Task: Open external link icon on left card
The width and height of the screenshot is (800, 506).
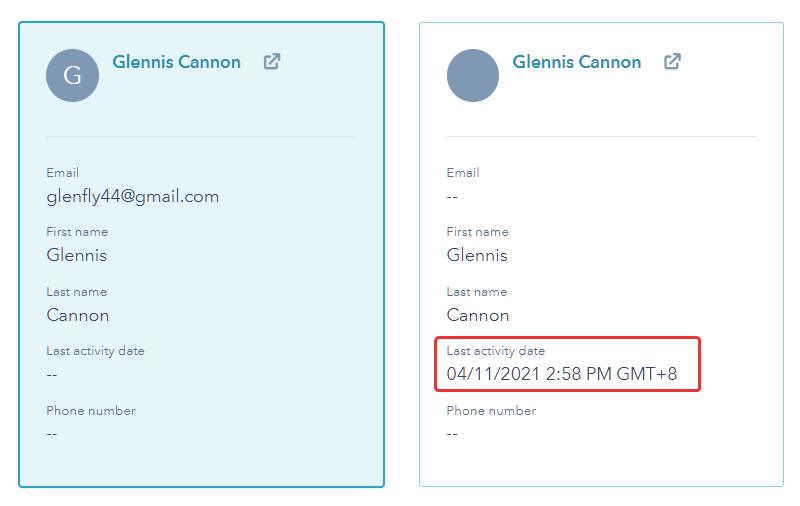Action: point(272,62)
